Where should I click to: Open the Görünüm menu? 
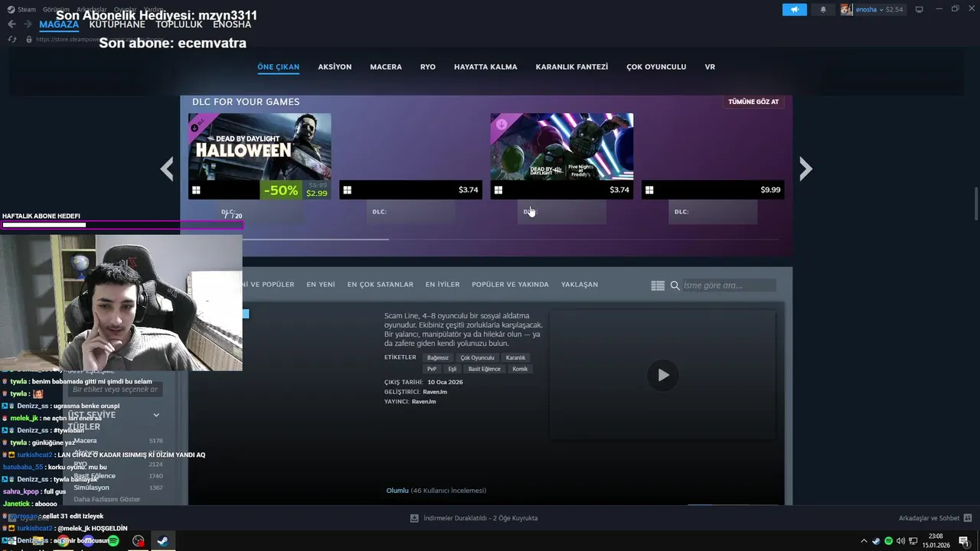pyautogui.click(x=56, y=9)
